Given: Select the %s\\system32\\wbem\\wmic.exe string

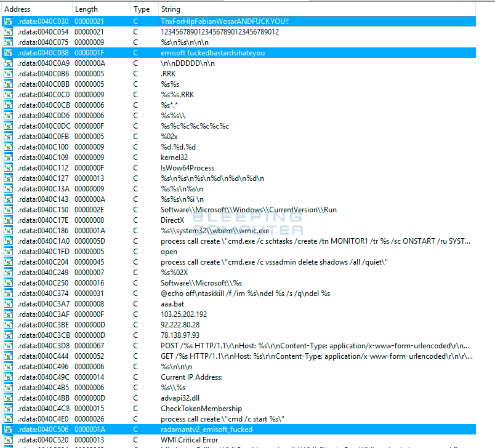Looking at the screenshot, I should pyautogui.click(x=215, y=231).
